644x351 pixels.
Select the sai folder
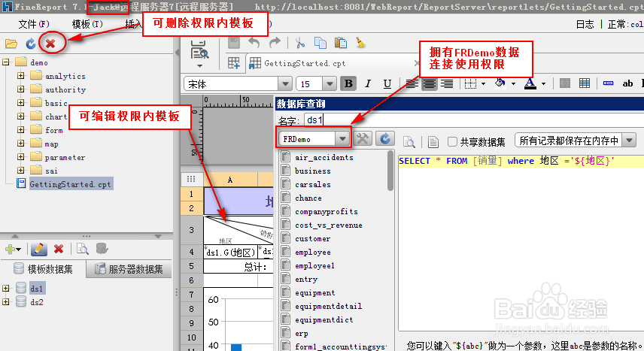(x=51, y=171)
